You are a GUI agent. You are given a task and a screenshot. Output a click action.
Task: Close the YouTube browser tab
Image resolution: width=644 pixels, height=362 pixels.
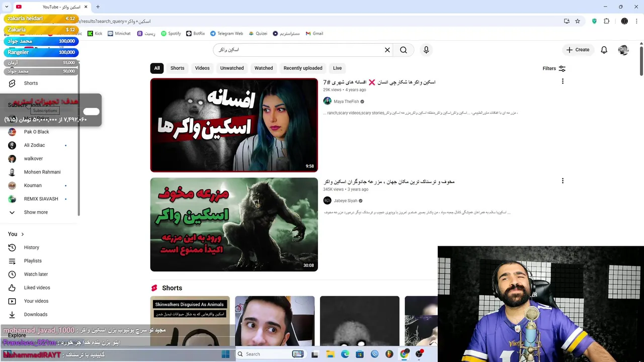[x=86, y=7]
